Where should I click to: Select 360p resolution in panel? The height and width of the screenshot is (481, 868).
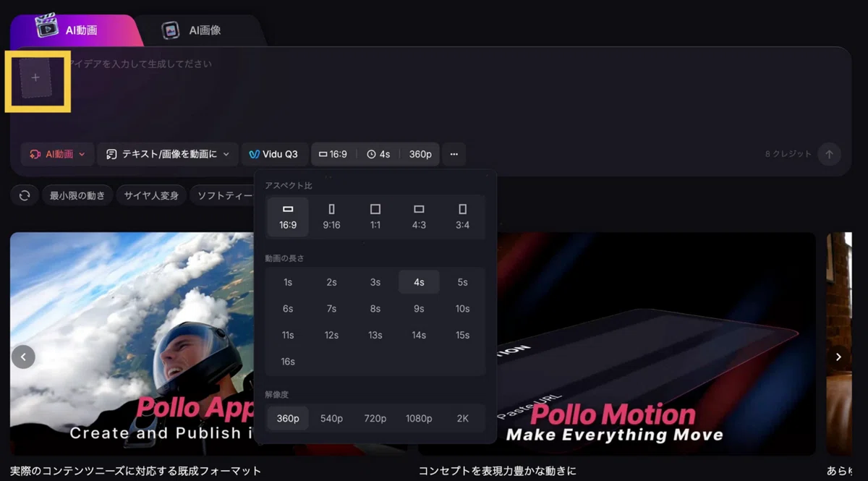(x=288, y=419)
